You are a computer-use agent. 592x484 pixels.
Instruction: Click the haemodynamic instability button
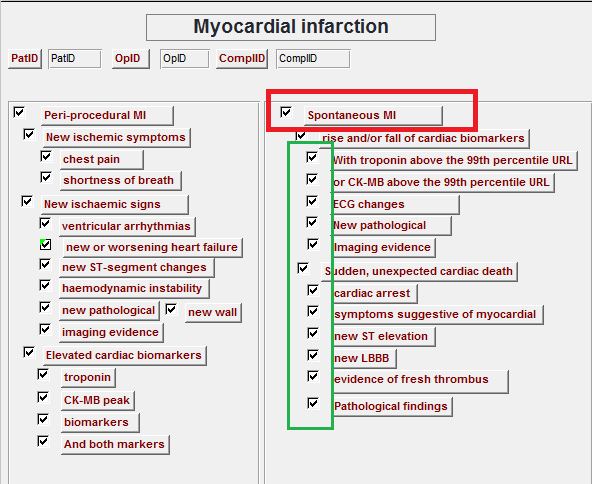pyautogui.click(x=134, y=289)
